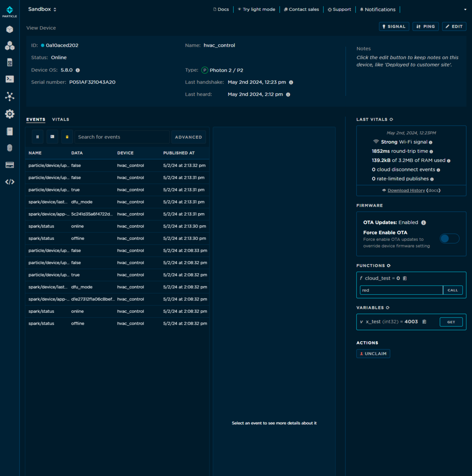This screenshot has width=472, height=476.
Task: Click the PING button
Action: coord(425,27)
